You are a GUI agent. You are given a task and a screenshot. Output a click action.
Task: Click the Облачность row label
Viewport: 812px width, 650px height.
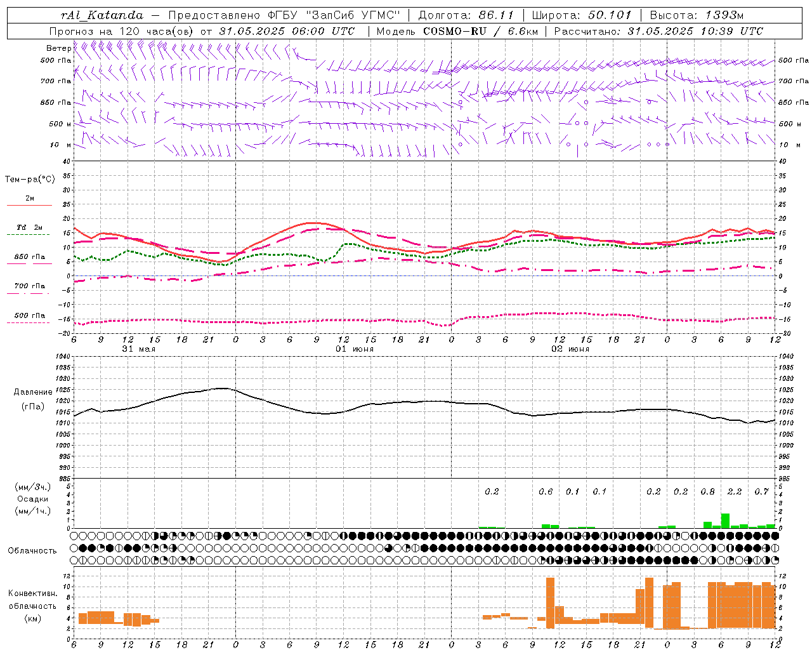[x=32, y=551]
